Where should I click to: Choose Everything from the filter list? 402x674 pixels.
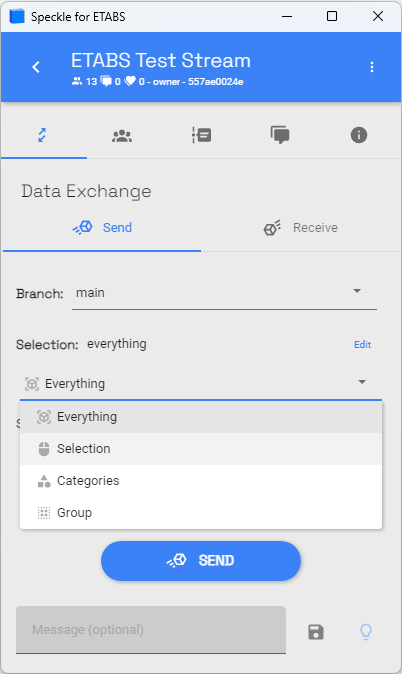point(201,417)
